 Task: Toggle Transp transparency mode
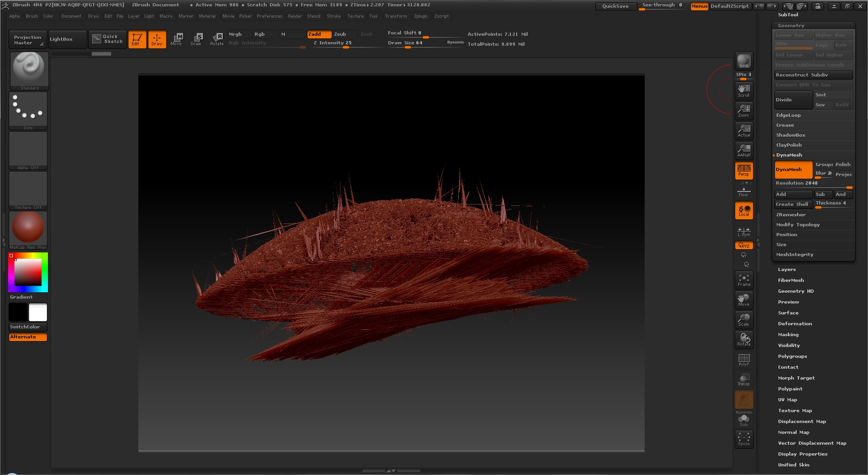click(x=744, y=380)
